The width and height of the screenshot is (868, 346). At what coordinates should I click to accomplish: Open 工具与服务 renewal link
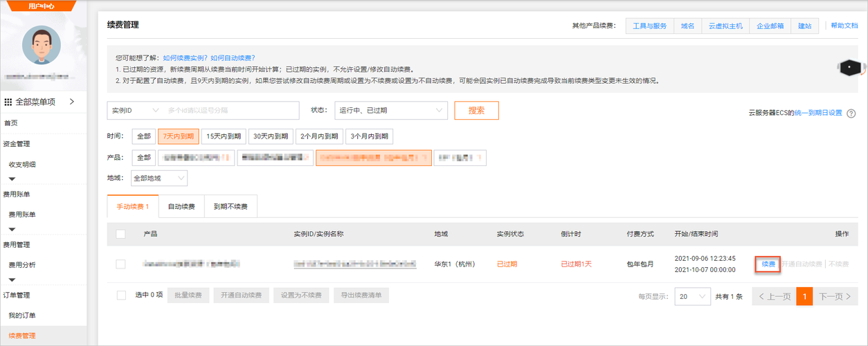pos(650,26)
